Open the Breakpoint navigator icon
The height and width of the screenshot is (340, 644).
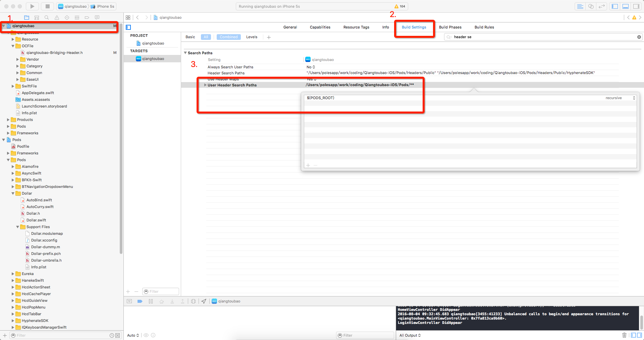coord(87,17)
